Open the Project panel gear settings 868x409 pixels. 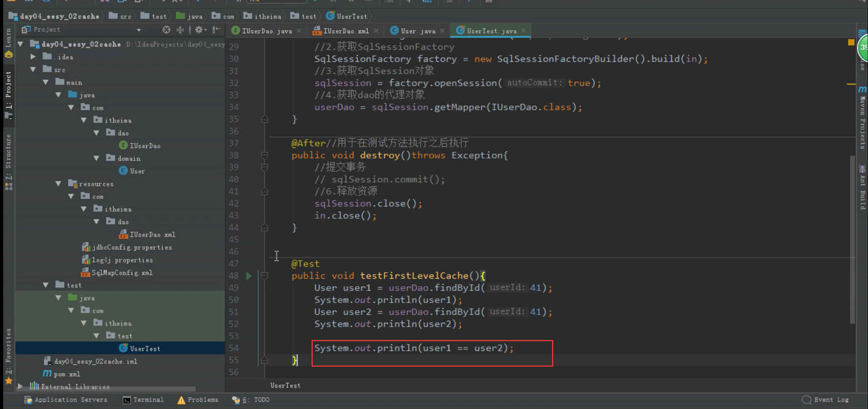[199, 30]
